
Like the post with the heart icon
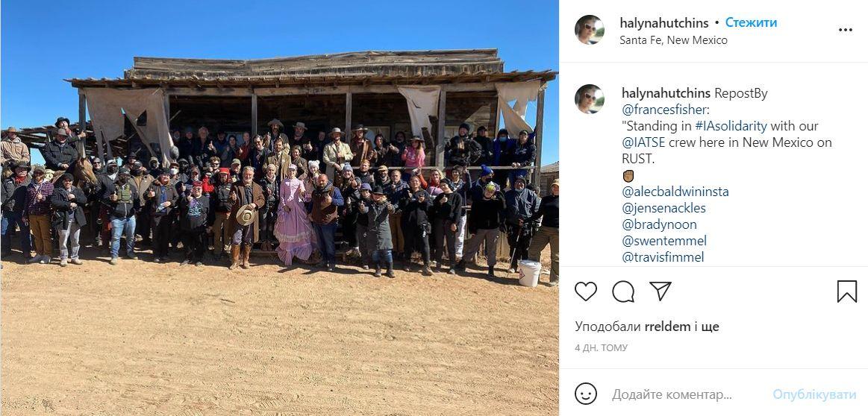click(586, 291)
